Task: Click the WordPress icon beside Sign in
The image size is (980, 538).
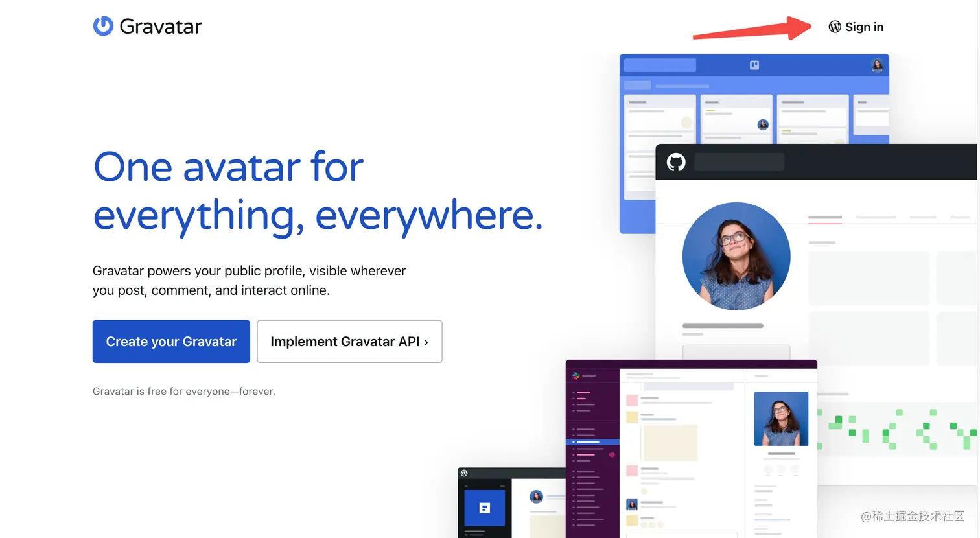Action: (835, 27)
